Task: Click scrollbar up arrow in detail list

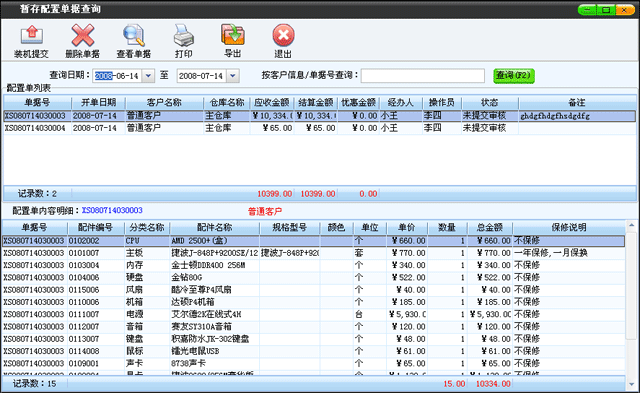Action: coord(631,225)
